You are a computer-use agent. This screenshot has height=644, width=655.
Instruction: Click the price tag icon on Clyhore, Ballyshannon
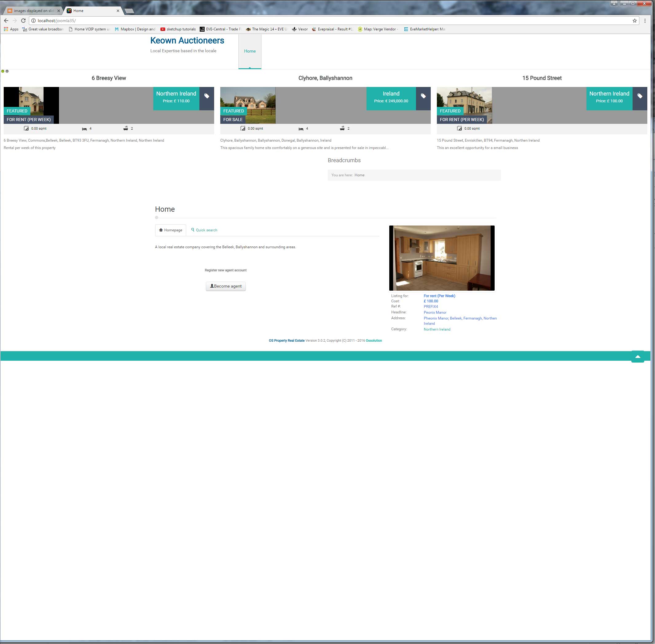423,96
